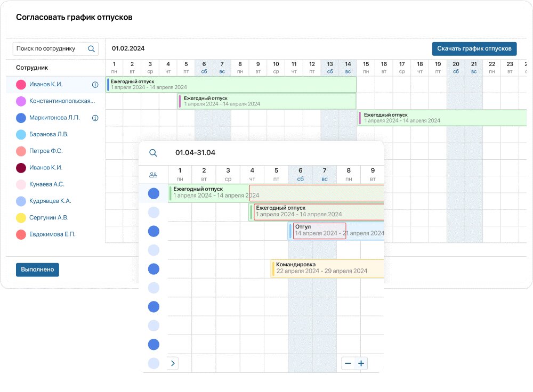Open Ежегодный отпуск bar in Маркитонова Л.П. row
Viewport: 533px width, 392px height.
(442, 118)
